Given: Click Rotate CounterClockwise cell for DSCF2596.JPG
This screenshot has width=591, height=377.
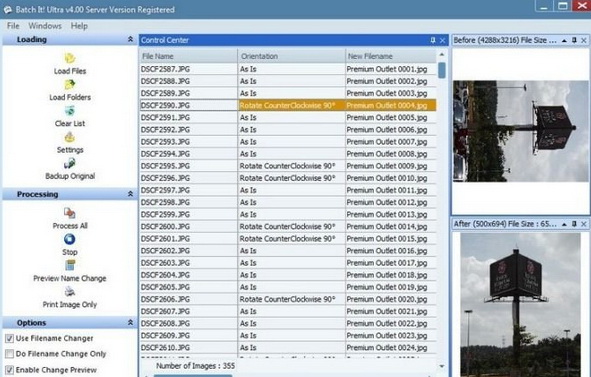Looking at the screenshot, I should tap(291, 178).
